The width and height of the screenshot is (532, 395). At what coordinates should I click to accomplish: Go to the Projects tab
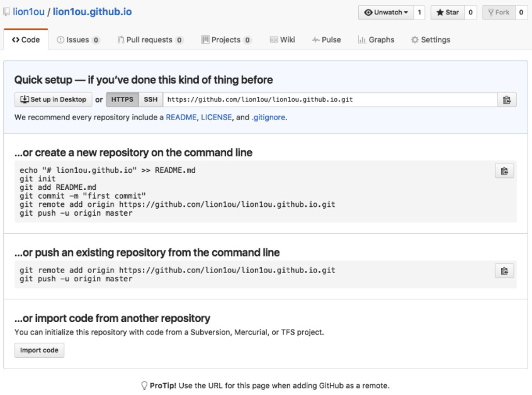click(x=226, y=40)
